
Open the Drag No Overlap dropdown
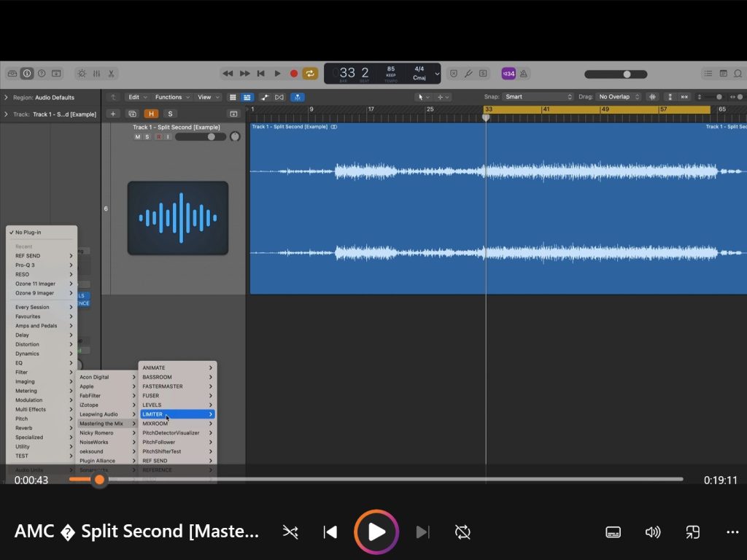coord(619,97)
